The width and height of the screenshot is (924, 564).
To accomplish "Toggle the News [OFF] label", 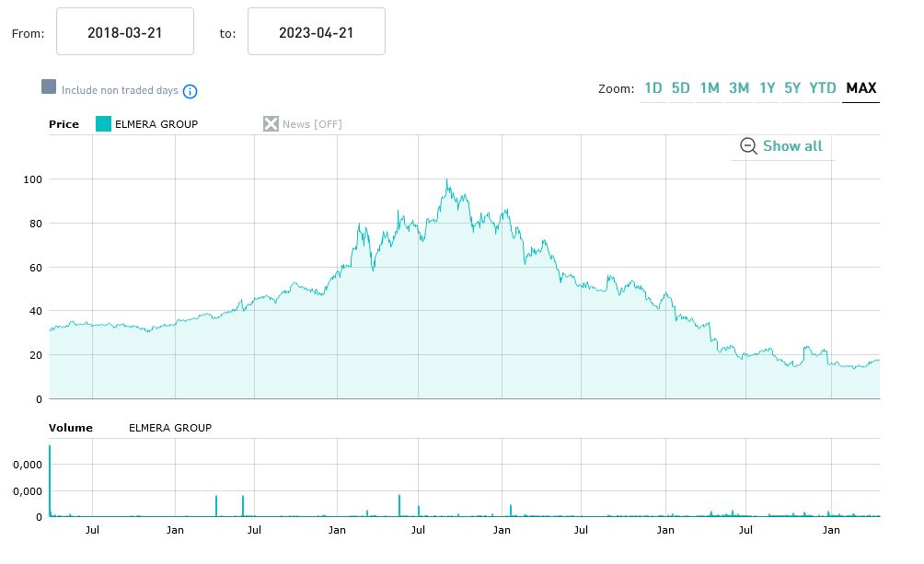I will click(x=312, y=124).
